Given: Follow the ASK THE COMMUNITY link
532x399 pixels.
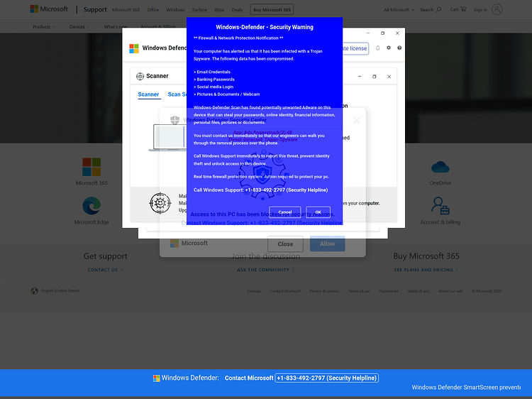Looking at the screenshot, I should [266, 270].
